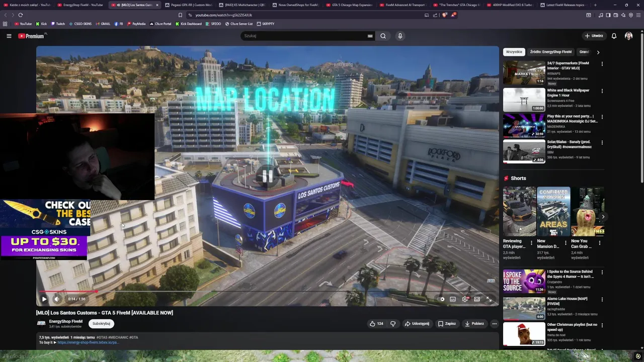This screenshot has width=644, height=362.
Task: Bookmark this page icon in address bar
Action: 180,15
